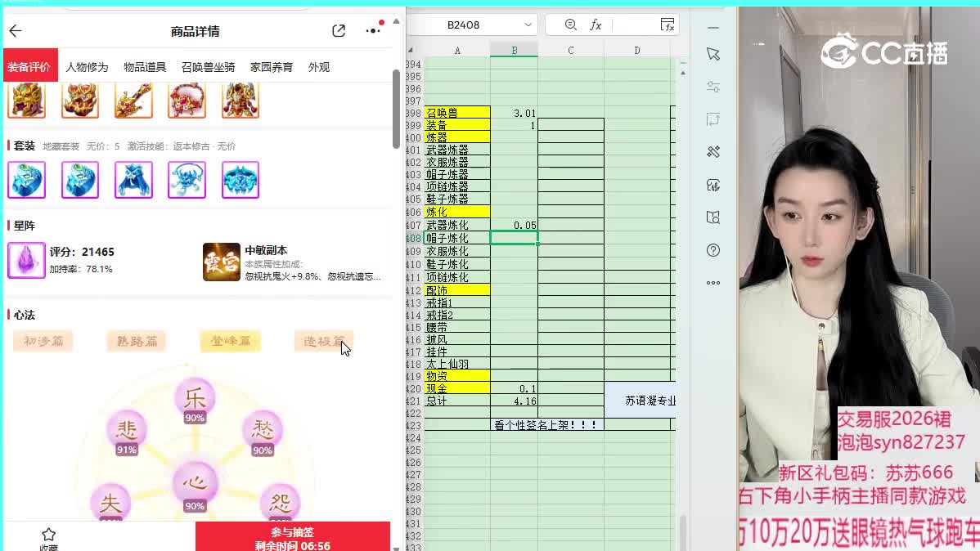Click the book search icon in sidebar
The width and height of the screenshot is (980, 551).
pos(713,217)
